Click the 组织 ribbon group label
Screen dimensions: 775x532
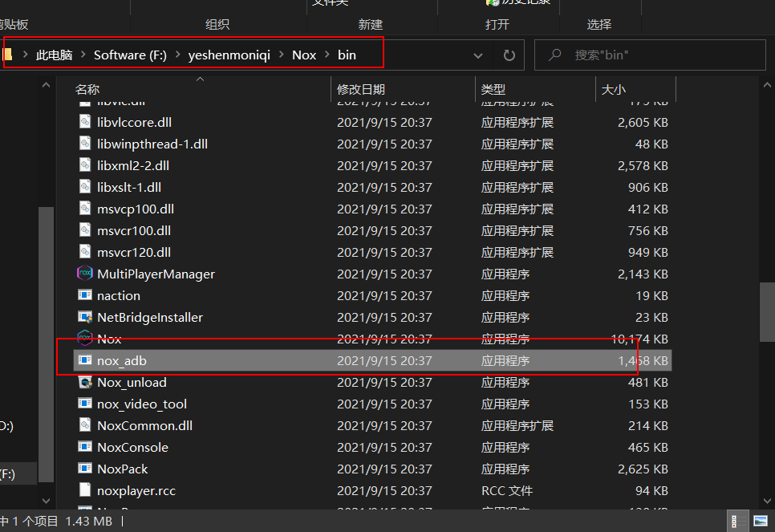pyautogui.click(x=217, y=24)
